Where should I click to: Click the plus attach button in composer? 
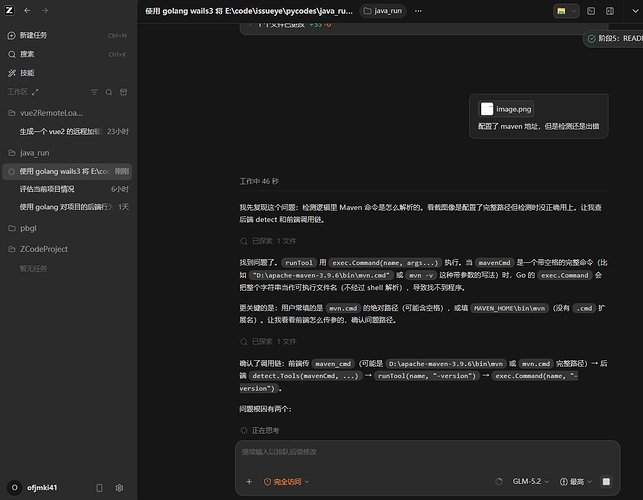(x=249, y=482)
